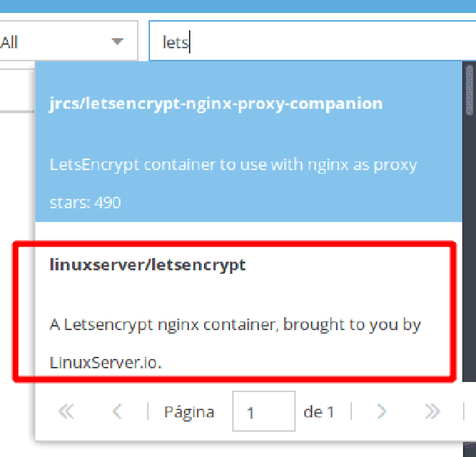Viewport: 476px width, 457px height.
Task: Go to first page of results
Action: (x=66, y=412)
